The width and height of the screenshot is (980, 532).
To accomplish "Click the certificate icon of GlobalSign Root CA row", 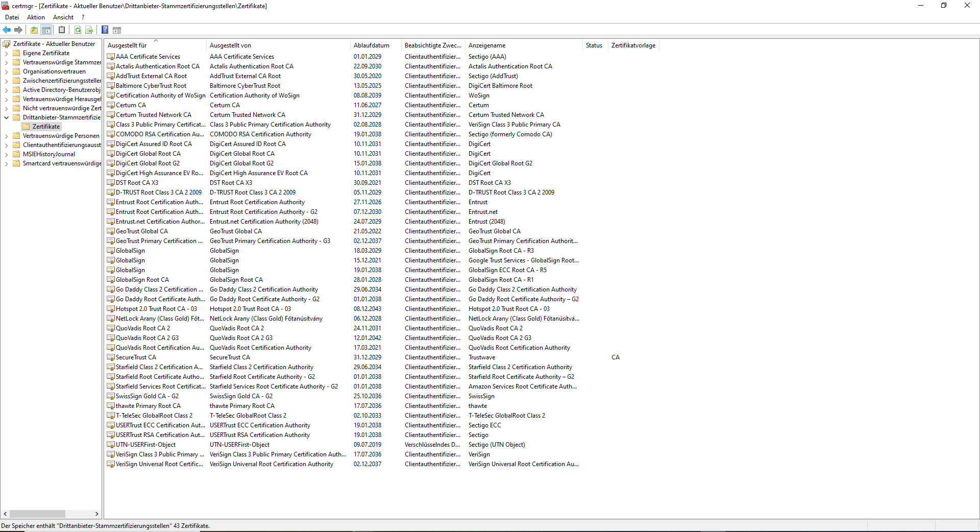I will (111, 280).
